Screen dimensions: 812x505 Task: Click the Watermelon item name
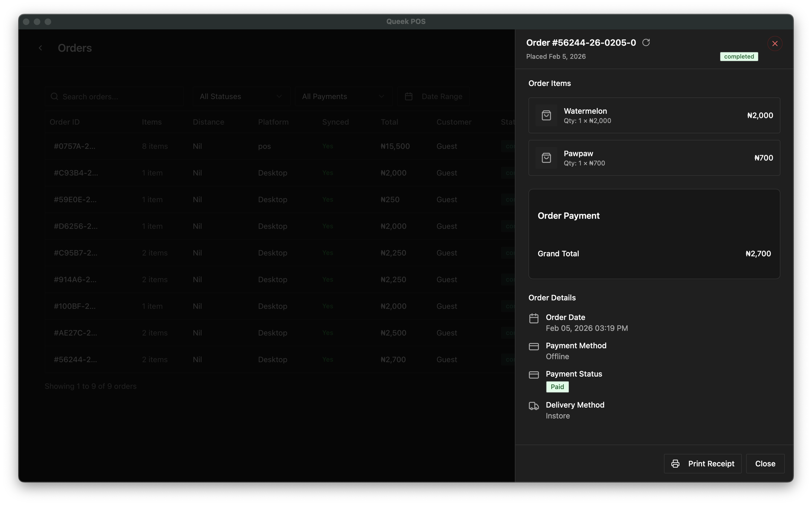pyautogui.click(x=585, y=111)
